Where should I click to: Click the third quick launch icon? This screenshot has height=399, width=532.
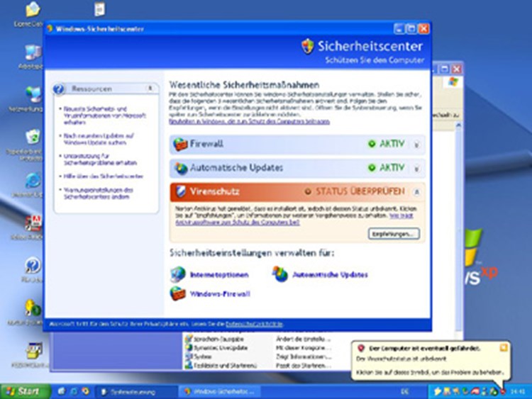pyautogui.click(x=86, y=391)
